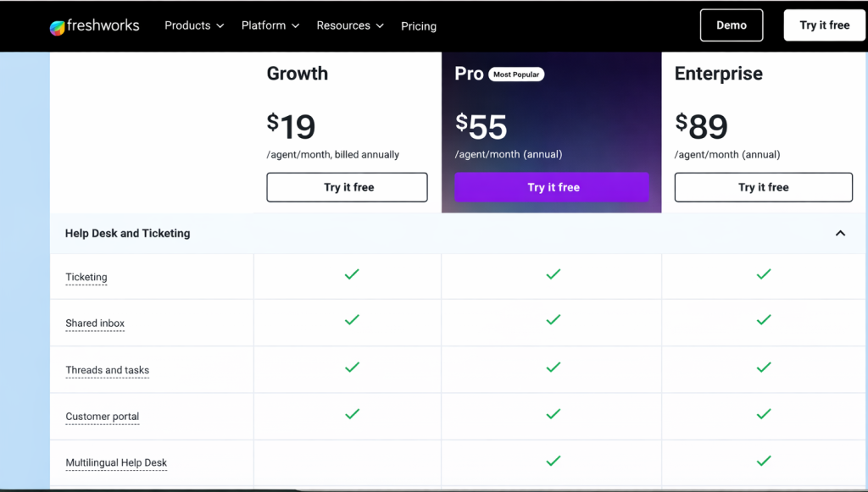Open the Shared inbox feature link
Image resolution: width=868 pixels, height=492 pixels.
pos(94,323)
